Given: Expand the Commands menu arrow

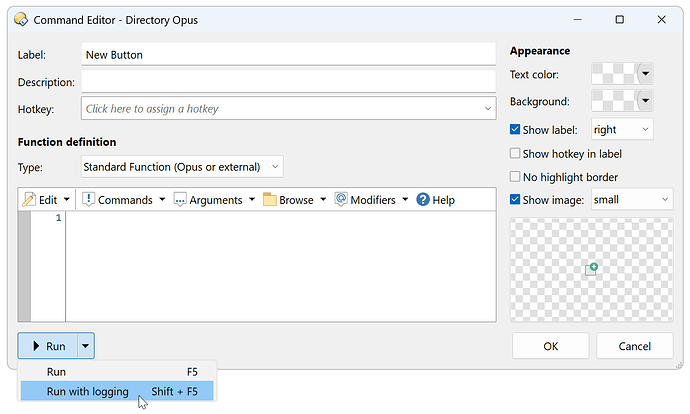Looking at the screenshot, I should click(x=162, y=199).
